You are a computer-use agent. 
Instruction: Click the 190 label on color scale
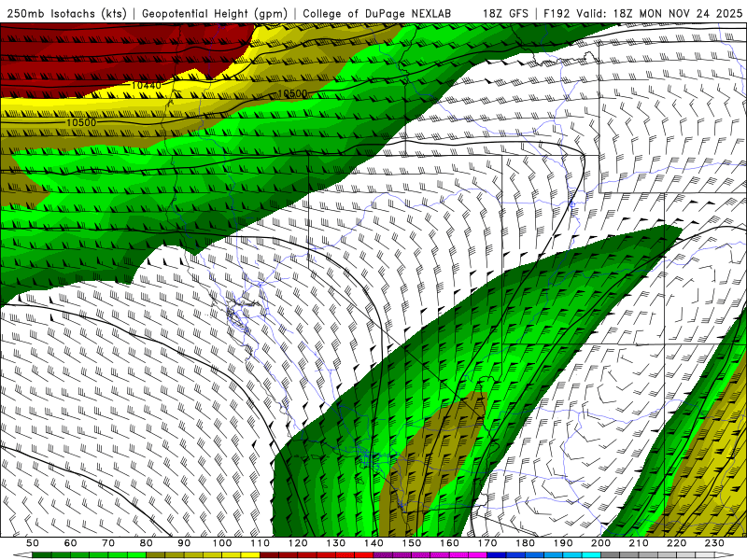click(x=563, y=543)
